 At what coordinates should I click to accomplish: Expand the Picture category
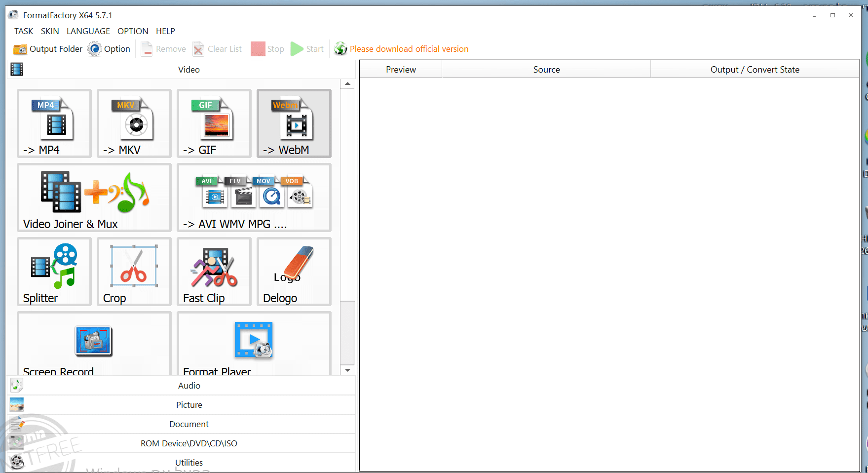[181, 405]
